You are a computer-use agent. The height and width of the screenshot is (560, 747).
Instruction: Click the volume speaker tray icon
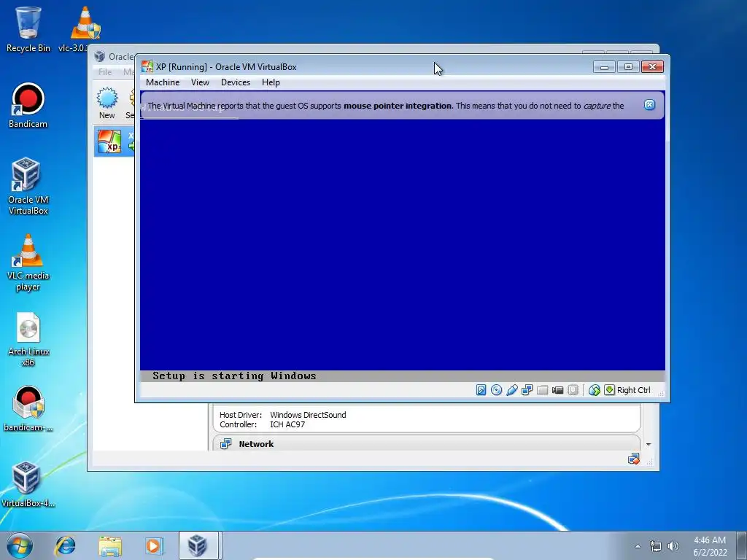(x=673, y=546)
